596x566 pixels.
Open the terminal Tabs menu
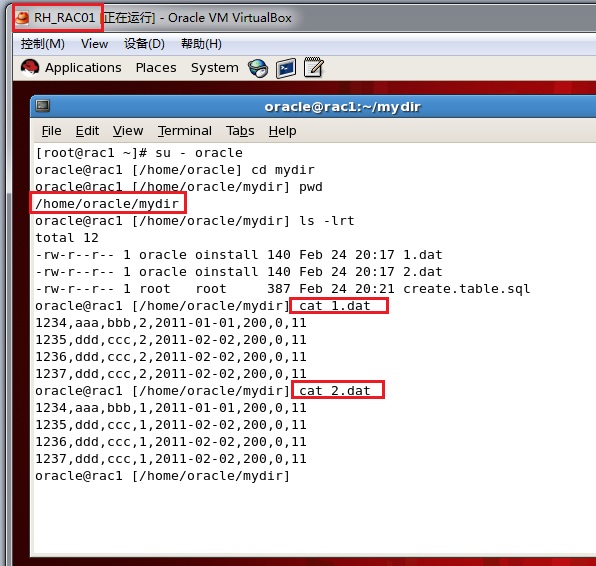[x=240, y=131]
